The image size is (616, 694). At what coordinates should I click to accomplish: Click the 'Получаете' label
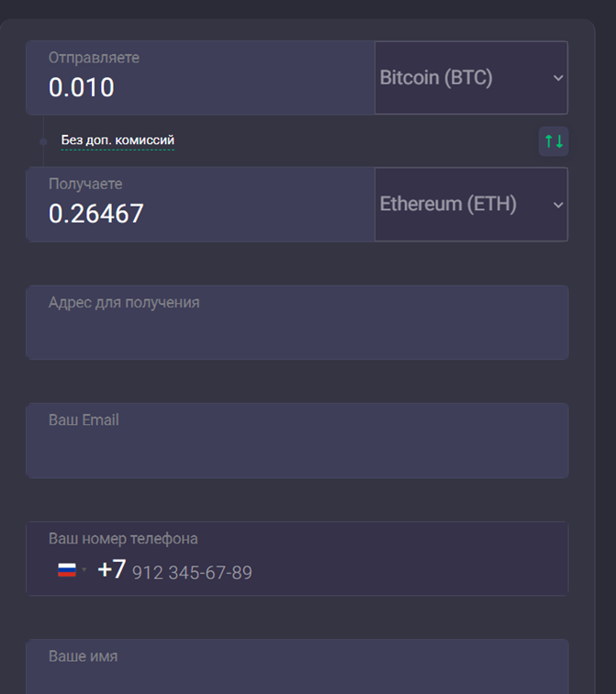[x=85, y=184]
